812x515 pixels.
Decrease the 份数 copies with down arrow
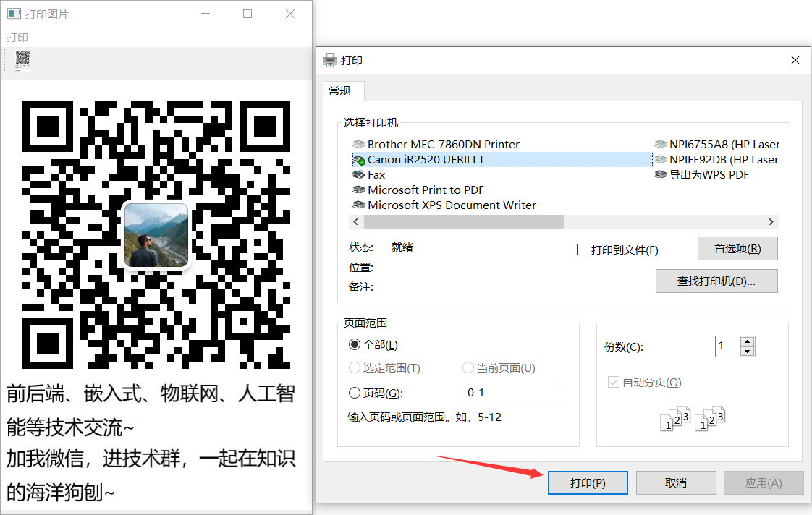(x=748, y=352)
